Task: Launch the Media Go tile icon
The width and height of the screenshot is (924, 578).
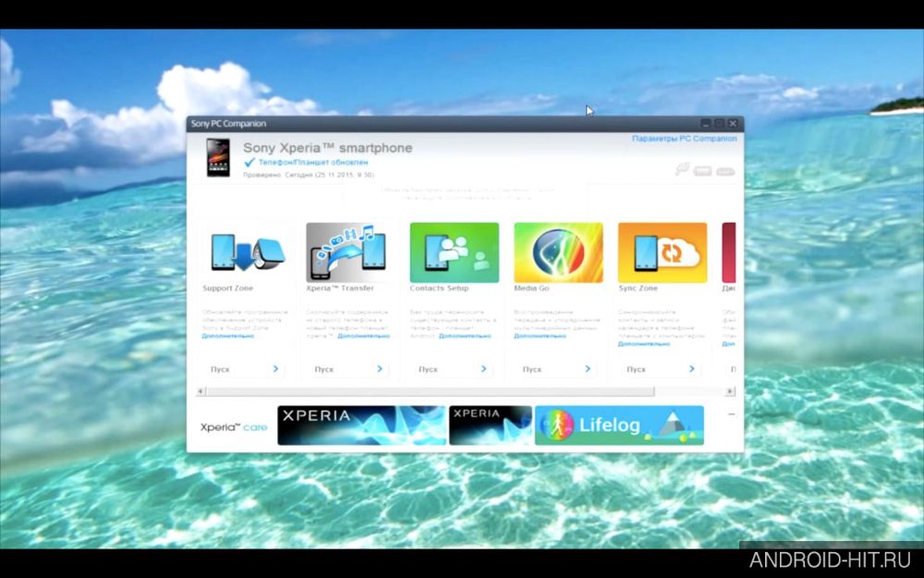Action: click(558, 252)
